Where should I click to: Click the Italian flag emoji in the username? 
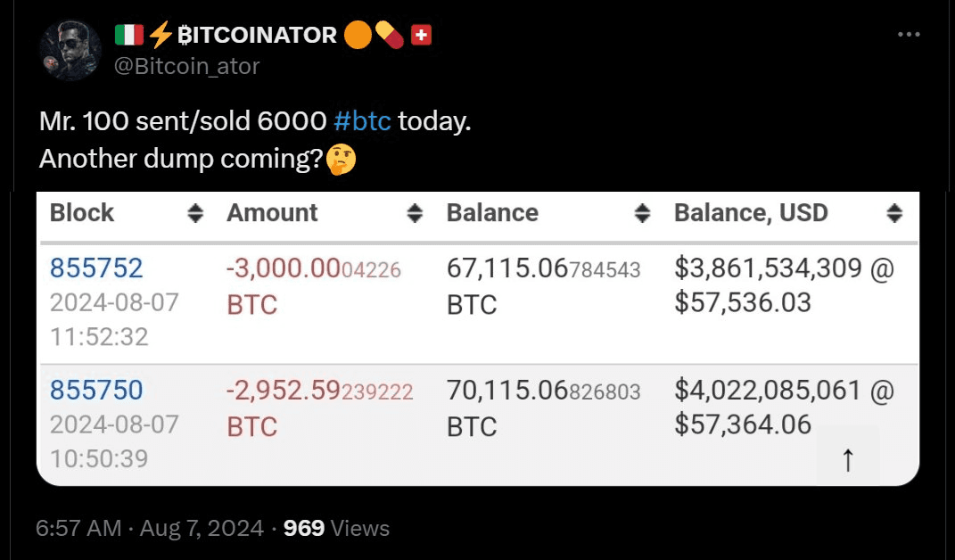click(x=128, y=34)
